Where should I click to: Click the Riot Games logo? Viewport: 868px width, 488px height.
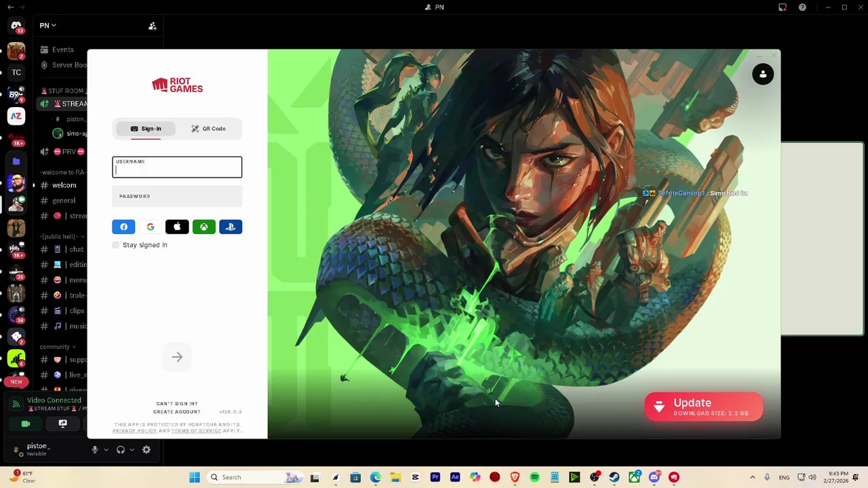pos(177,85)
